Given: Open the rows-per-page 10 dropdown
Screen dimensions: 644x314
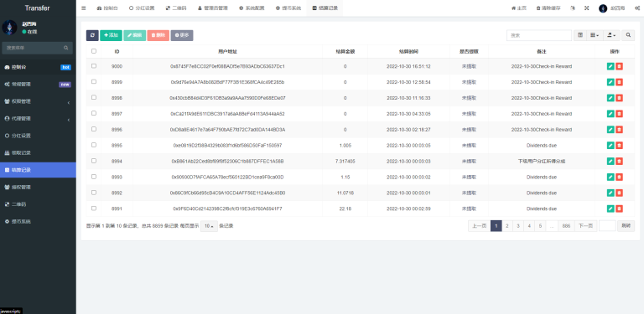Looking at the screenshot, I should 209,226.
